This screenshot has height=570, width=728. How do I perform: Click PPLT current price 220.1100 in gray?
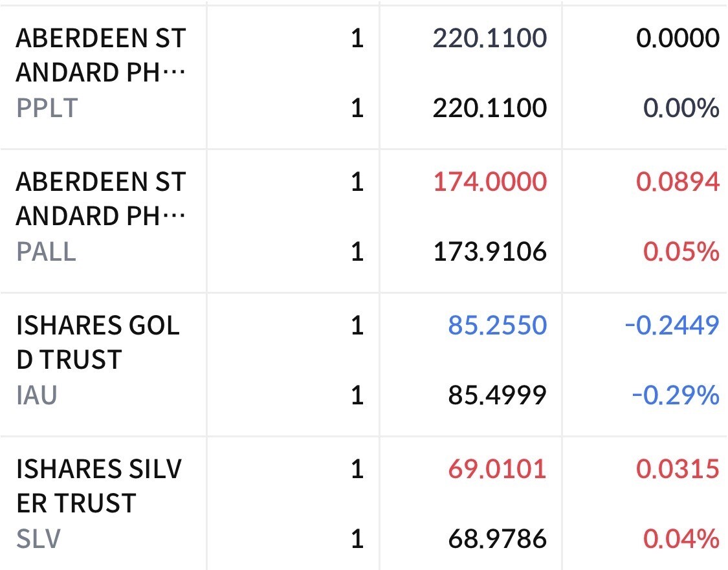click(490, 38)
